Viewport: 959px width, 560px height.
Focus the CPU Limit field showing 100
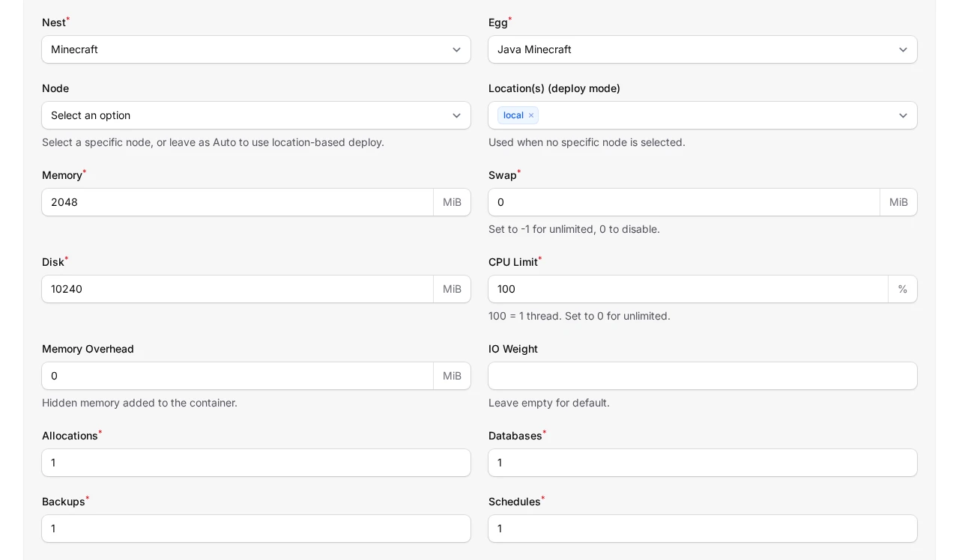(688, 289)
